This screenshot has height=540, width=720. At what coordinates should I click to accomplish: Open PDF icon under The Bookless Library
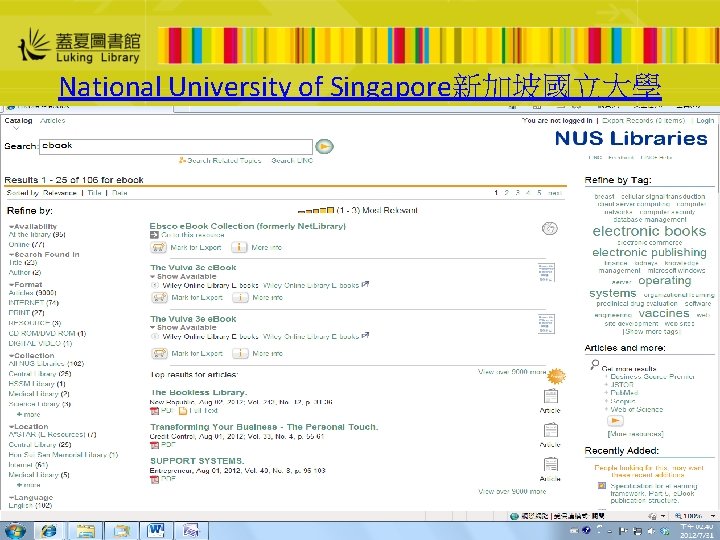[155, 411]
